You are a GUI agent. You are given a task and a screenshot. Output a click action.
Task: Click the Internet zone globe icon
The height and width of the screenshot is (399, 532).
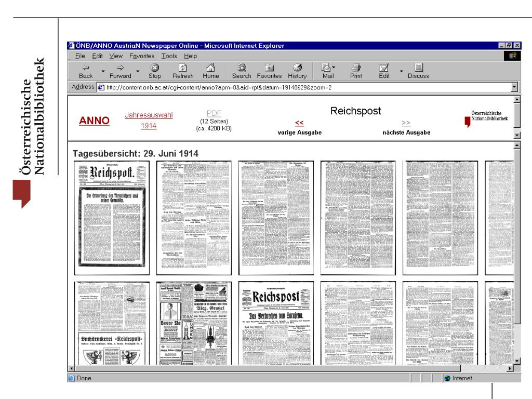[x=447, y=378]
